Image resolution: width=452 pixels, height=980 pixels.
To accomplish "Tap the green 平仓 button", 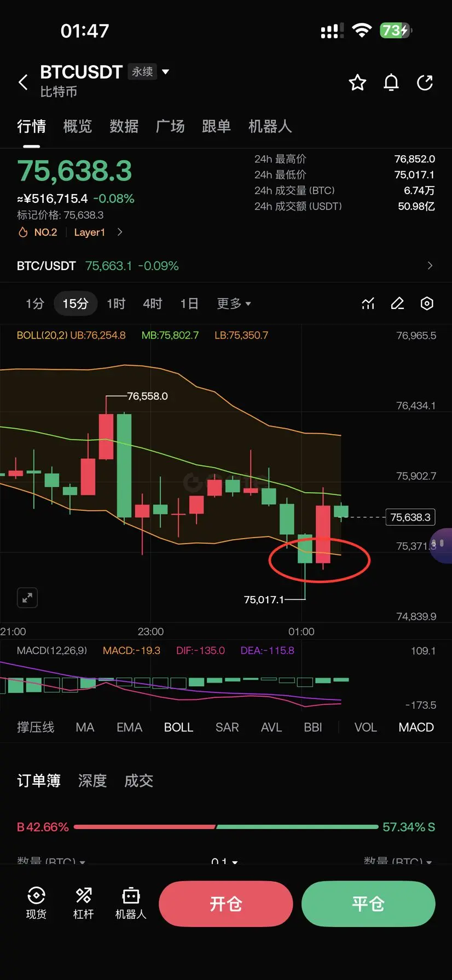I will [x=368, y=904].
